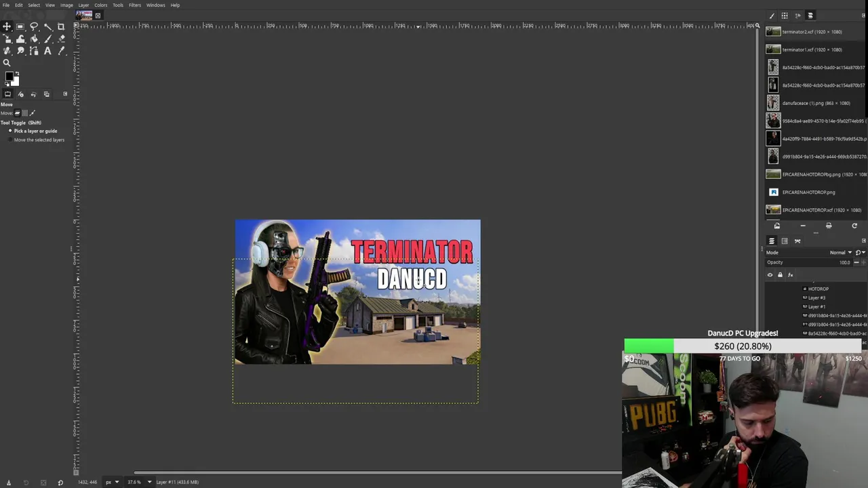Open the Filters menu
Screen dimensions: 868x488
pyautogui.click(x=135, y=5)
